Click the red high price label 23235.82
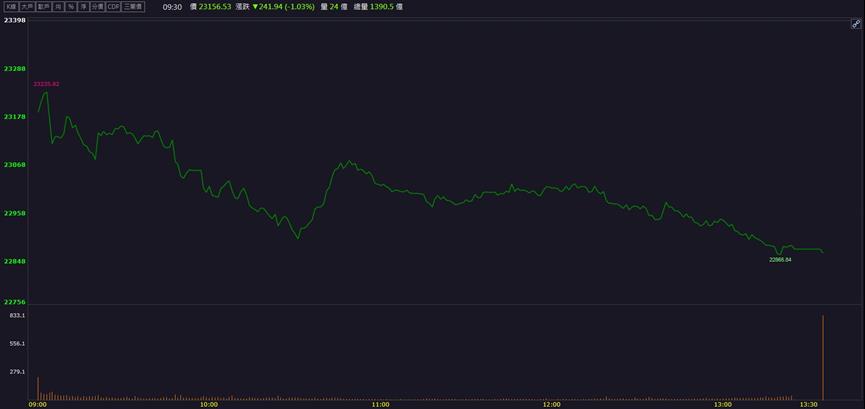The width and height of the screenshot is (865, 409). click(46, 84)
